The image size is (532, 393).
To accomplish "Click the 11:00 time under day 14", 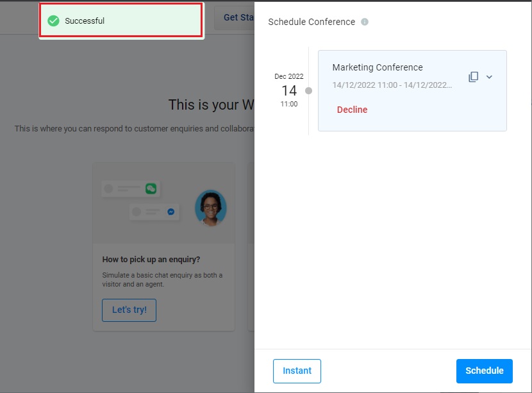I will (288, 104).
